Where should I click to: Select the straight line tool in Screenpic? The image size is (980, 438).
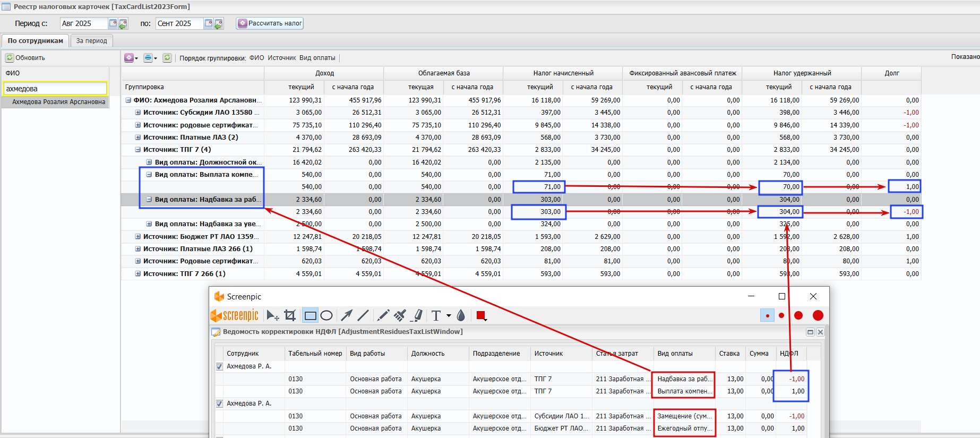coord(363,315)
